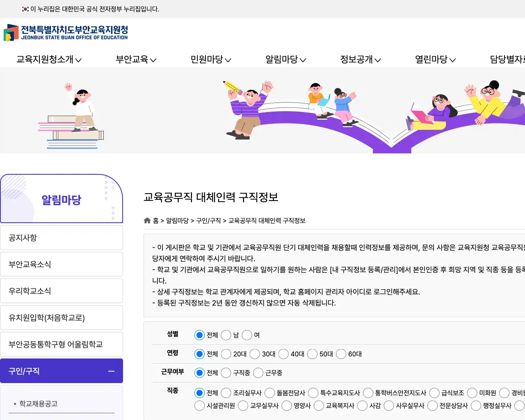
Task: Select 통학버스안전지도사 job type radio
Action: [x=368, y=393]
